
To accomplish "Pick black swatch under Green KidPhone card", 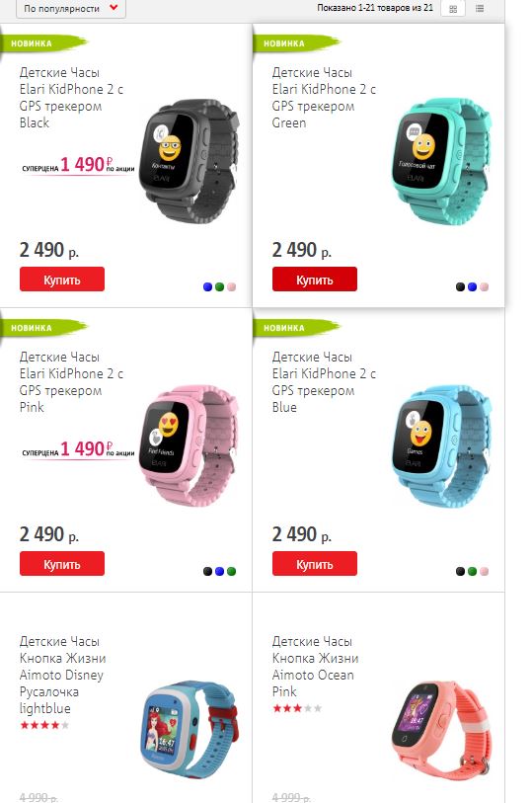I will [x=460, y=286].
